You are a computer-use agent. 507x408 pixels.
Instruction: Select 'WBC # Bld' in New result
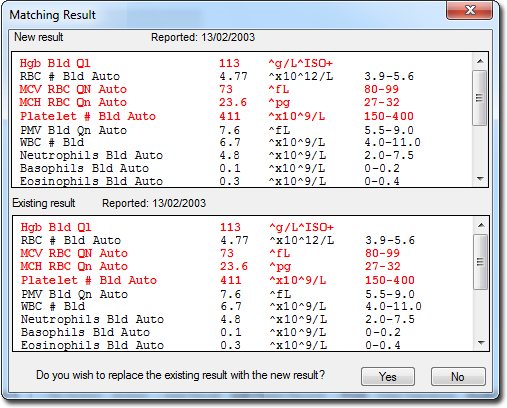click(x=52, y=142)
